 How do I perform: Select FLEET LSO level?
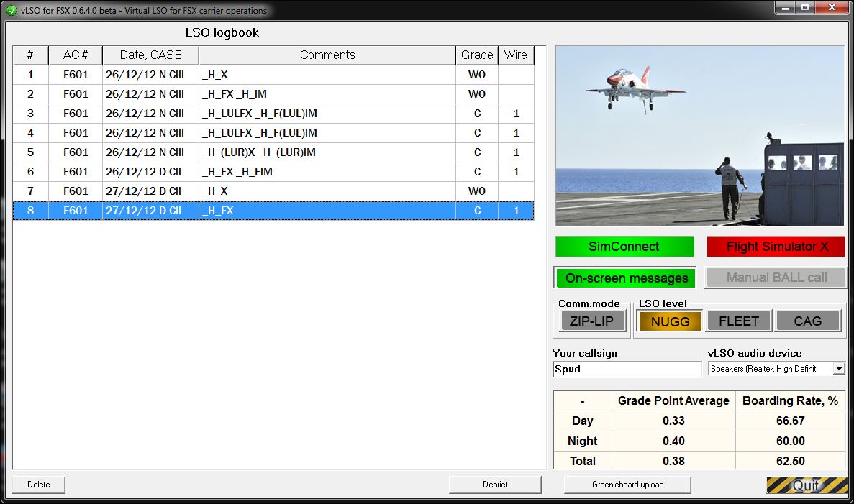click(x=739, y=321)
